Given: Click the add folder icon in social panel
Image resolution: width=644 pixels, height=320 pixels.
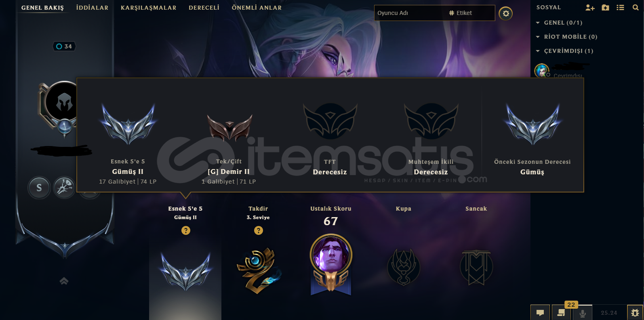Looking at the screenshot, I should point(605,7).
